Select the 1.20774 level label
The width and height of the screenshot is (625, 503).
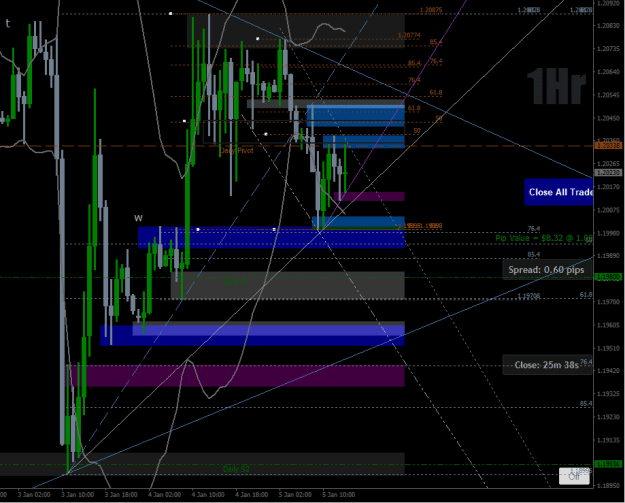(409, 35)
